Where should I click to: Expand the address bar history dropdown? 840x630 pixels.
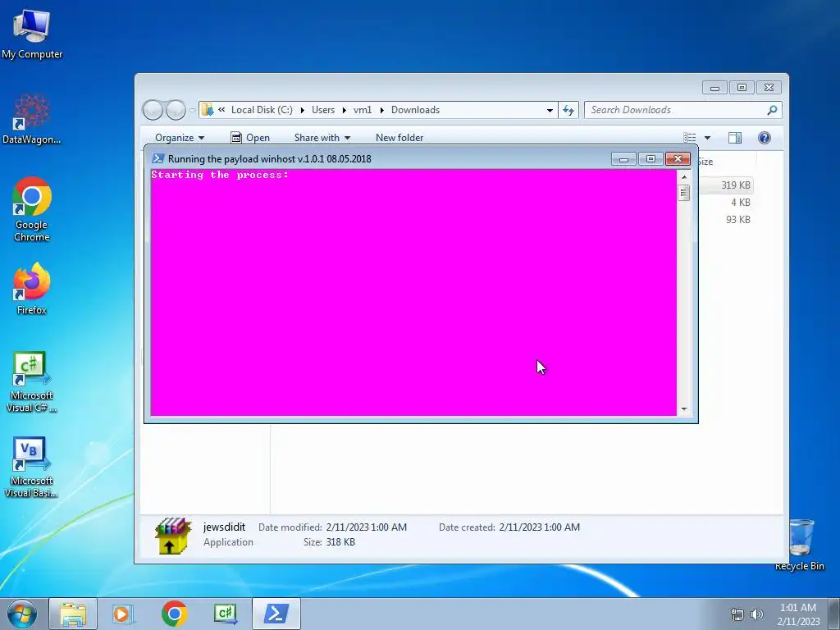coord(550,110)
